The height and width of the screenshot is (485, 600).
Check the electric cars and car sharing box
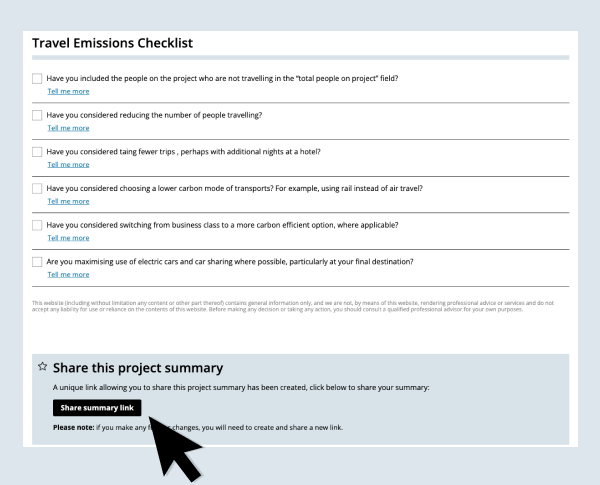coord(37,262)
